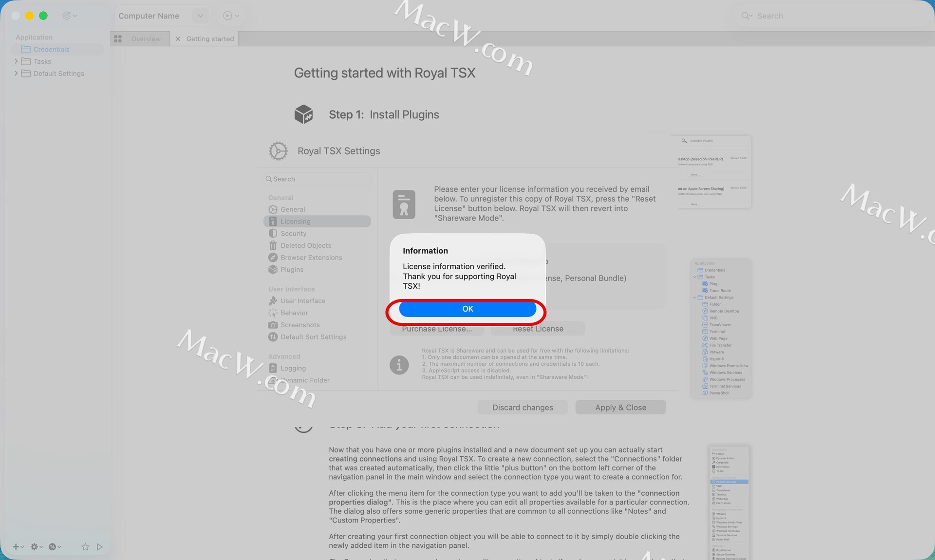Viewport: 935px width, 560px height.
Task: Close the Getting started tab
Action: (x=178, y=39)
